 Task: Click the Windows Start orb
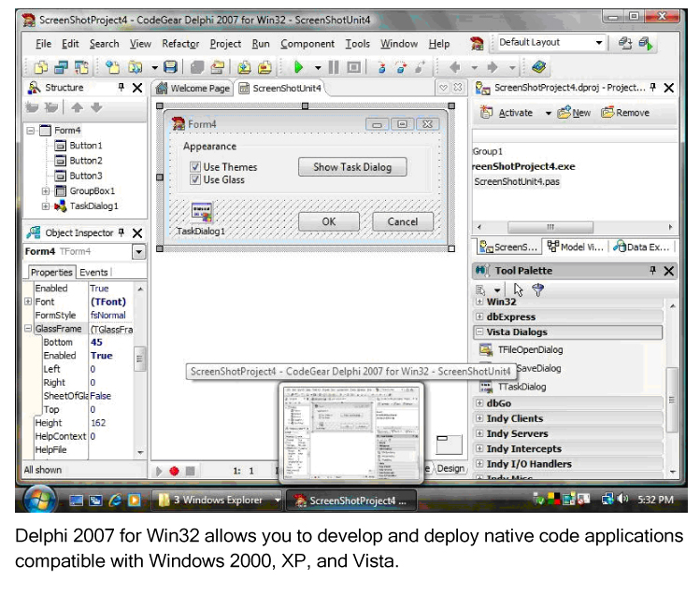39,499
